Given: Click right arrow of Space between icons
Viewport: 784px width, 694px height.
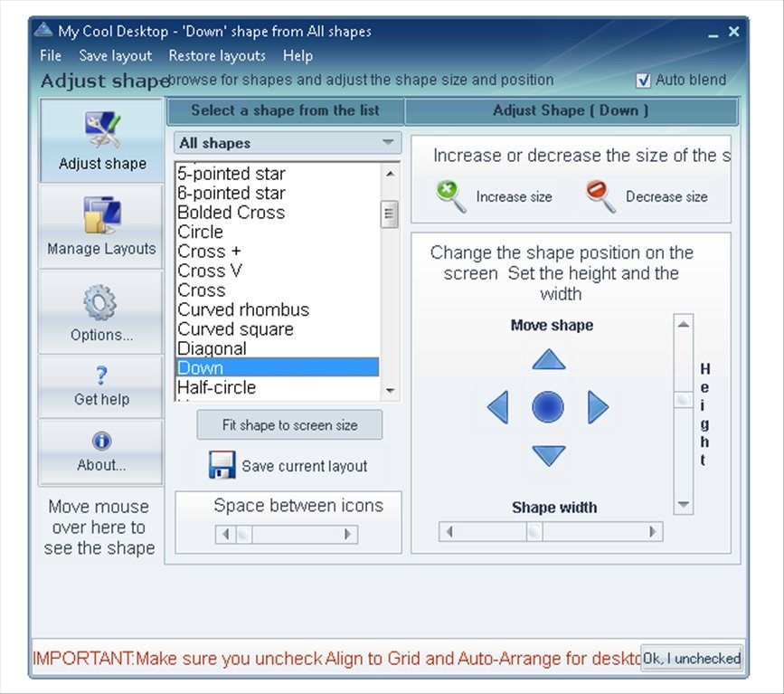Looking at the screenshot, I should click(x=347, y=535).
